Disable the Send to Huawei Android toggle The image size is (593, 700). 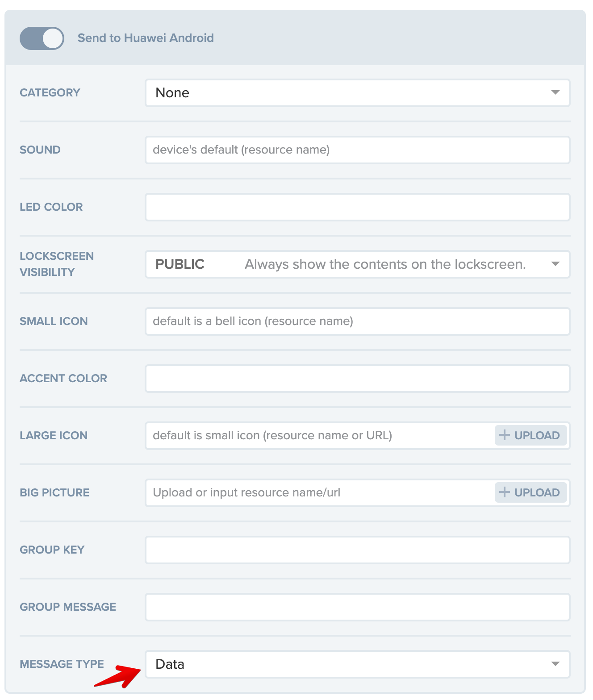(x=42, y=38)
